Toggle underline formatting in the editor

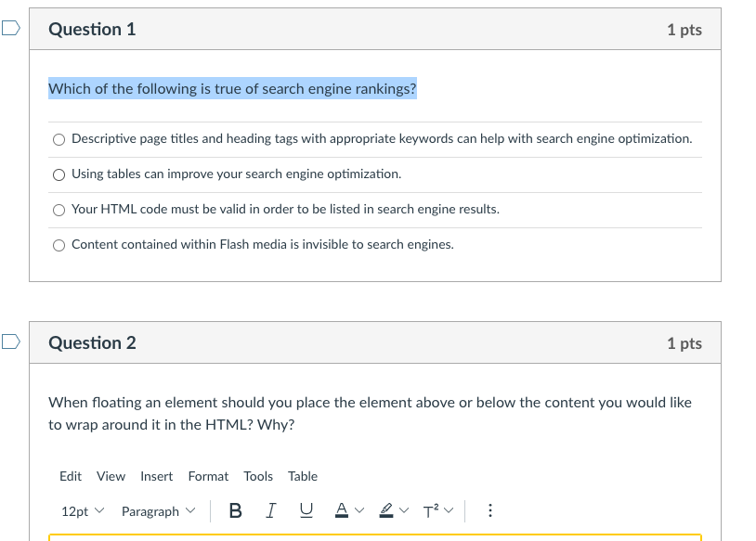click(306, 510)
